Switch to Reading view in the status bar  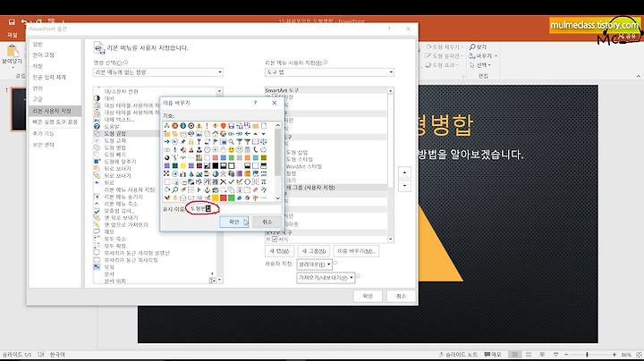(542, 355)
